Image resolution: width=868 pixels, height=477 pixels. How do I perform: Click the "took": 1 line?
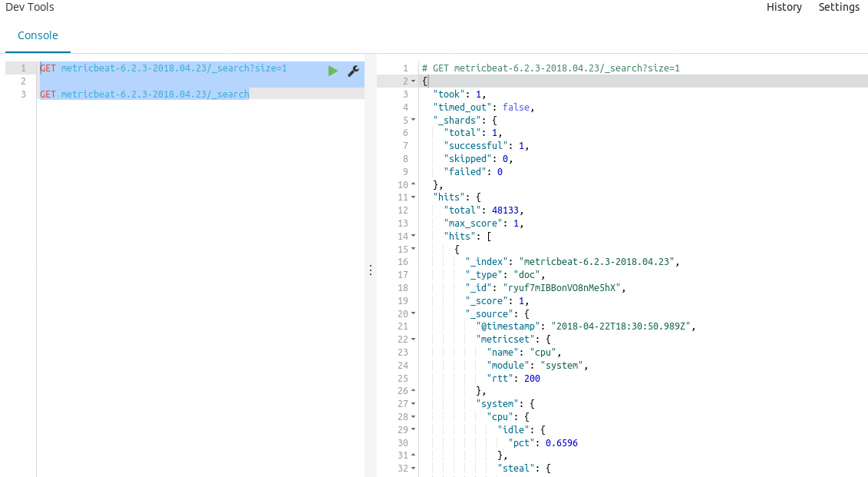coord(460,94)
